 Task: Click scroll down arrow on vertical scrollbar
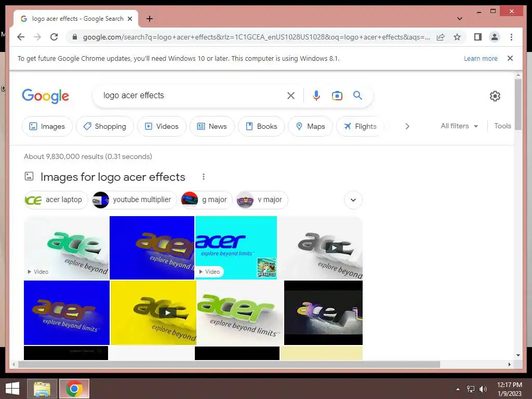(518, 355)
